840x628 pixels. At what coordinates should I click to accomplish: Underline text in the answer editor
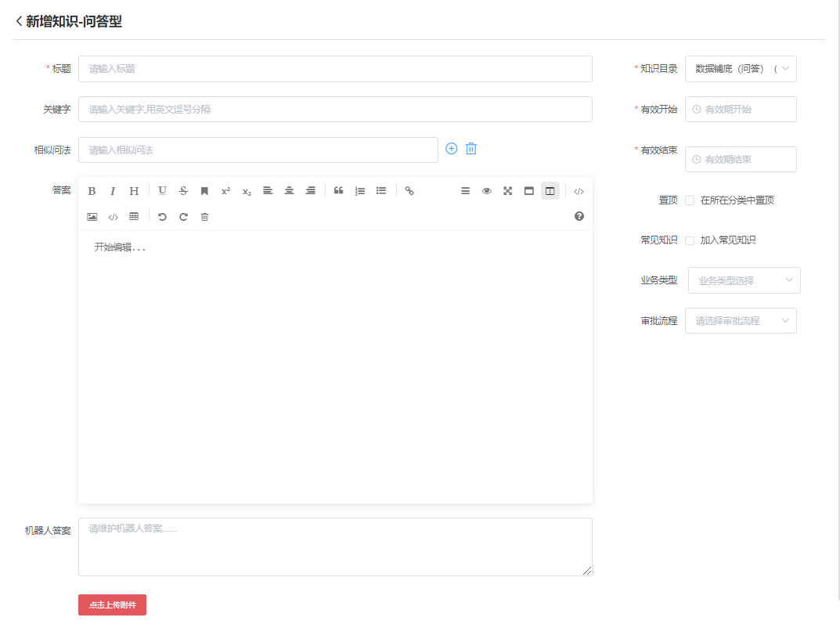(x=162, y=191)
